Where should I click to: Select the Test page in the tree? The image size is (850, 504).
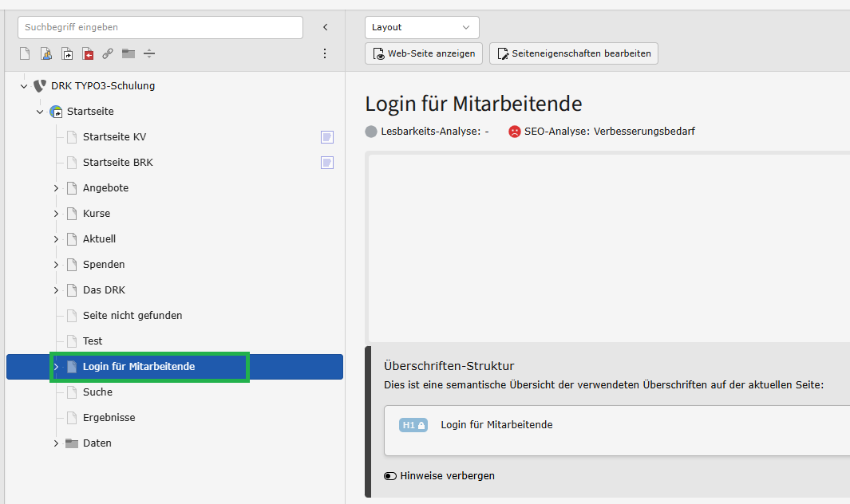pos(92,341)
